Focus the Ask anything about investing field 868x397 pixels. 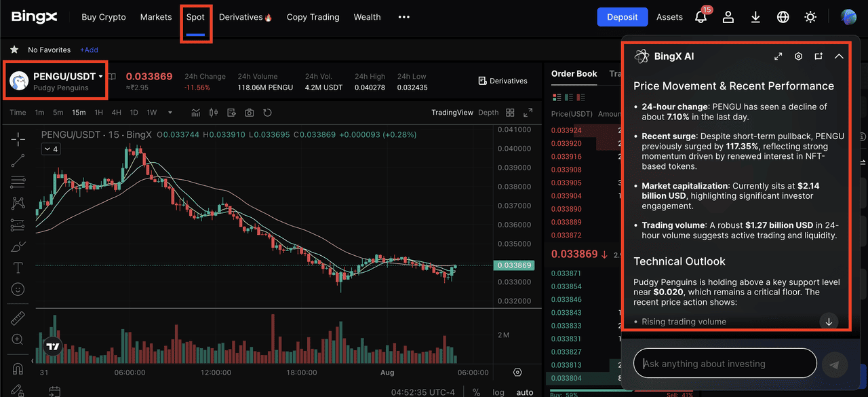(x=725, y=364)
